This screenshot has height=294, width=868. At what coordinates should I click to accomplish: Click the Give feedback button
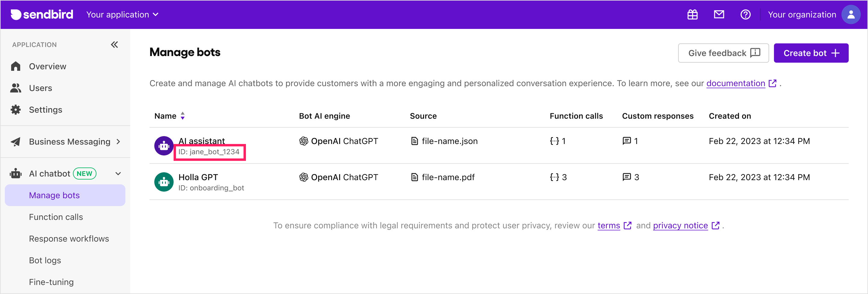(723, 53)
